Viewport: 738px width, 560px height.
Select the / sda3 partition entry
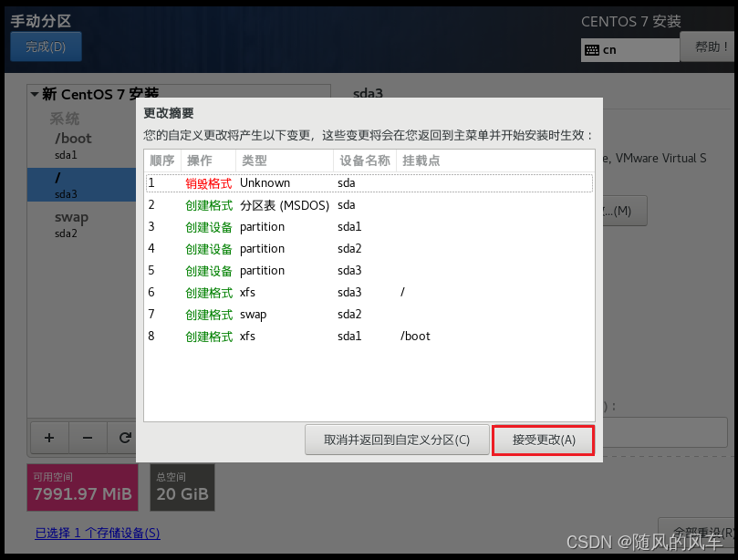[81, 185]
